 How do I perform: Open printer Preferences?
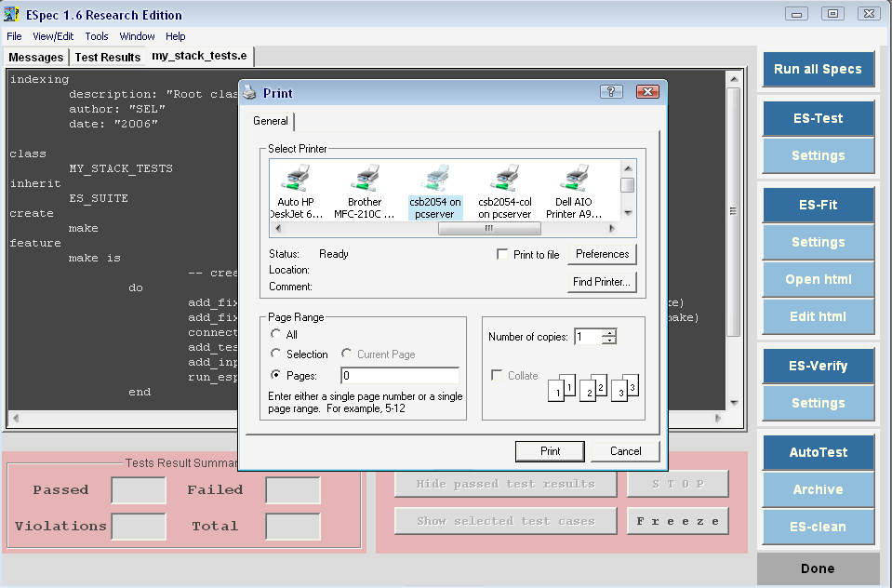pyautogui.click(x=602, y=254)
